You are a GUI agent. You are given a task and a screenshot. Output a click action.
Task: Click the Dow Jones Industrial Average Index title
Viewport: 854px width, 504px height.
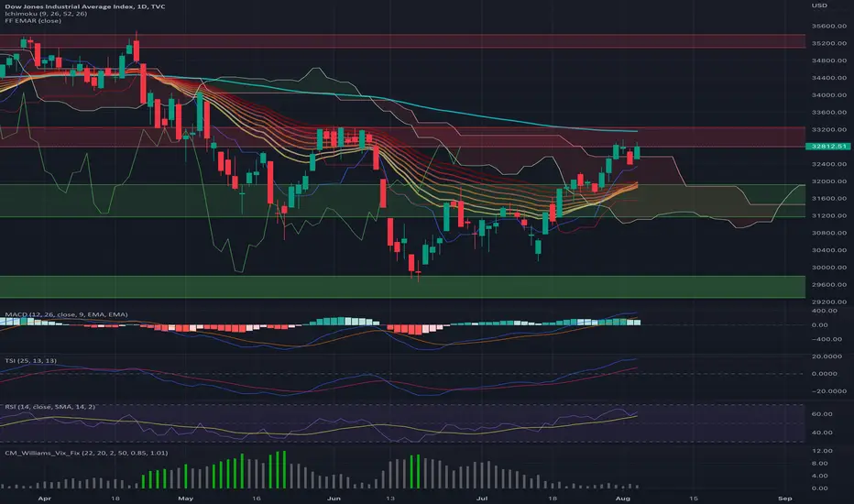coord(85,6)
